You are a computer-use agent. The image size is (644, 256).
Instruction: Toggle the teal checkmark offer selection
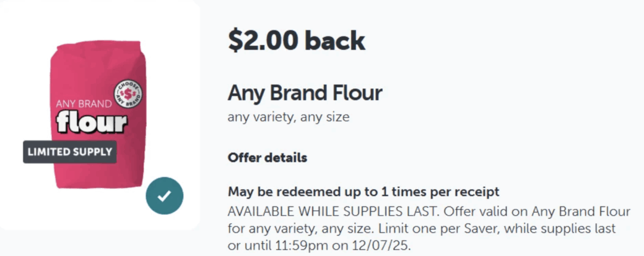164,196
